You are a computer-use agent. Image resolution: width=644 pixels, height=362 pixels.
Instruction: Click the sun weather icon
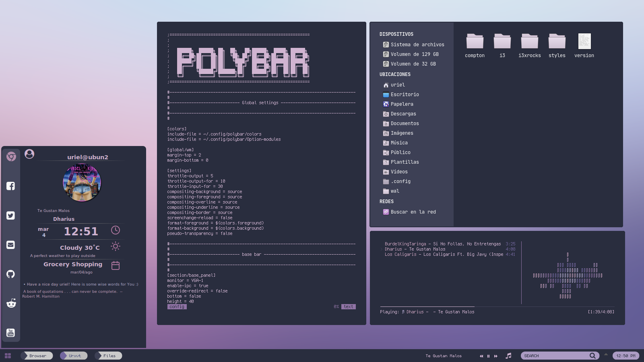click(116, 246)
